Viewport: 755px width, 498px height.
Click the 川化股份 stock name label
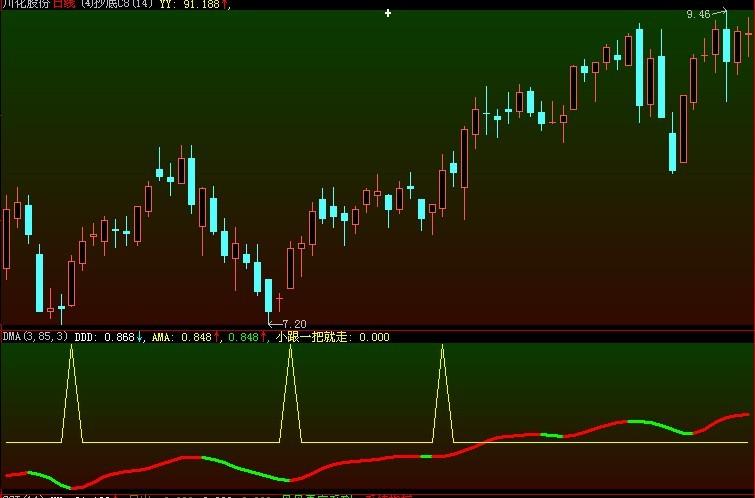pyautogui.click(x=26, y=5)
